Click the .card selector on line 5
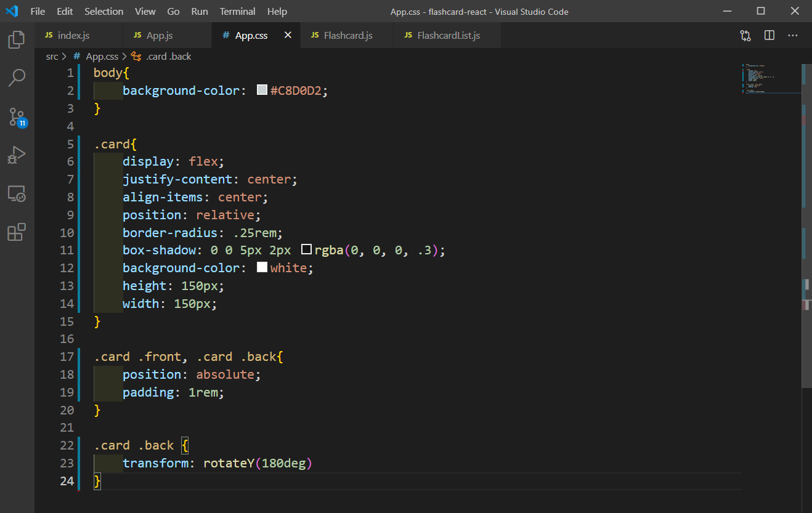Image resolution: width=812 pixels, height=513 pixels. click(x=112, y=144)
